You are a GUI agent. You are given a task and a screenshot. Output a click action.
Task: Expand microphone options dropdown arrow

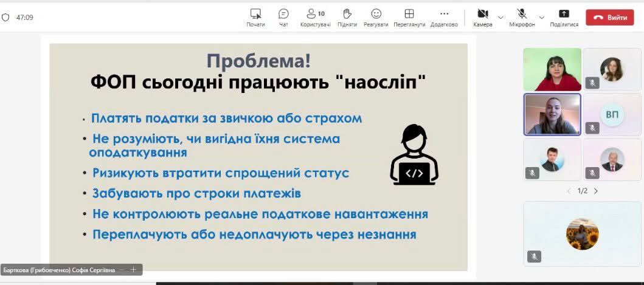542,17
